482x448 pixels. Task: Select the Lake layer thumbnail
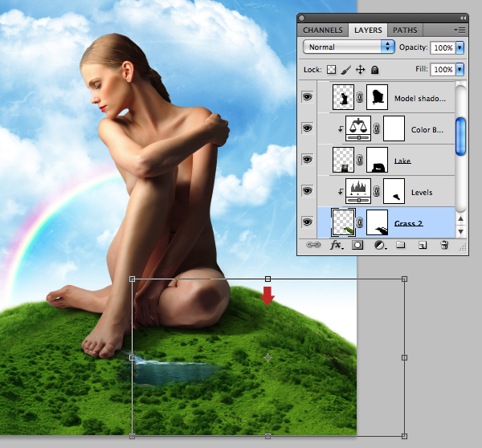click(343, 160)
